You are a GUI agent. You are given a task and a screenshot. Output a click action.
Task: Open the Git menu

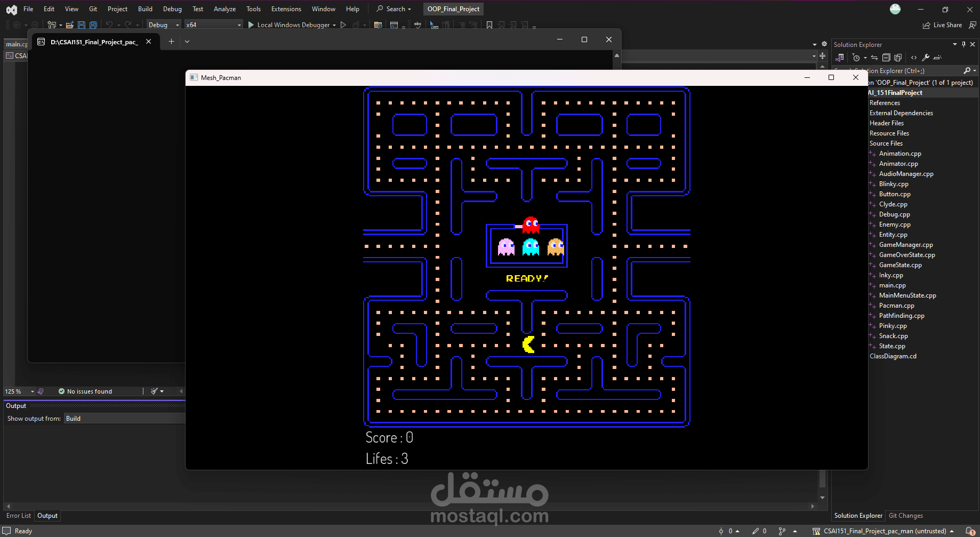coord(93,9)
